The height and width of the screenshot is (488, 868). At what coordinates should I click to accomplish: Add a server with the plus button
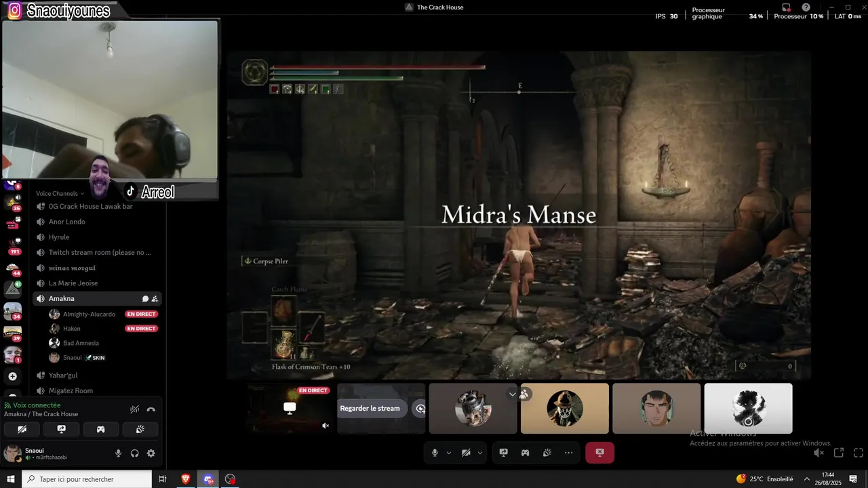[13, 376]
